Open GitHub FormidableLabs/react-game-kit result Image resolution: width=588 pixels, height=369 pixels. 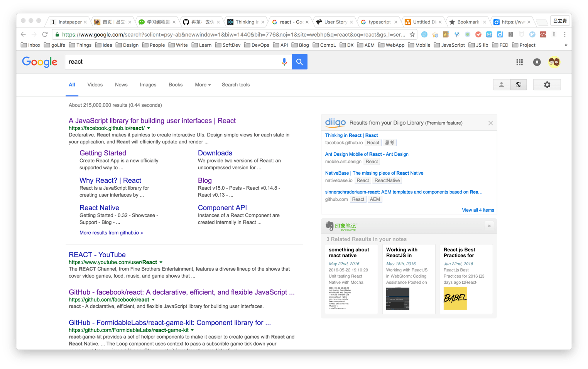click(x=170, y=323)
